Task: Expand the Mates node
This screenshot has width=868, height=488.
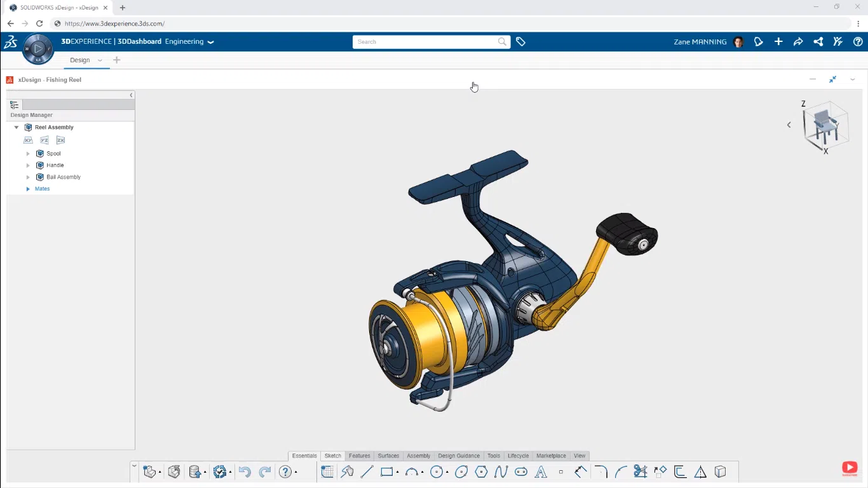Action: 28,189
